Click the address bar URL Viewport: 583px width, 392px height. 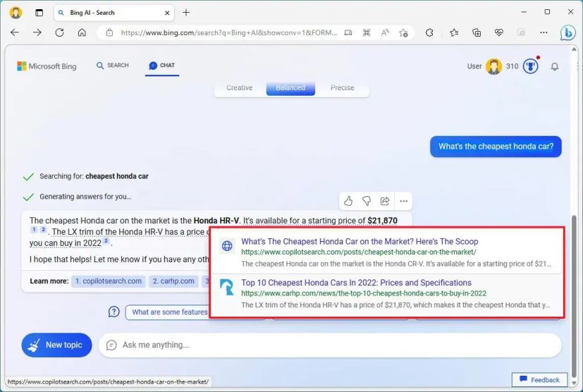(x=228, y=32)
